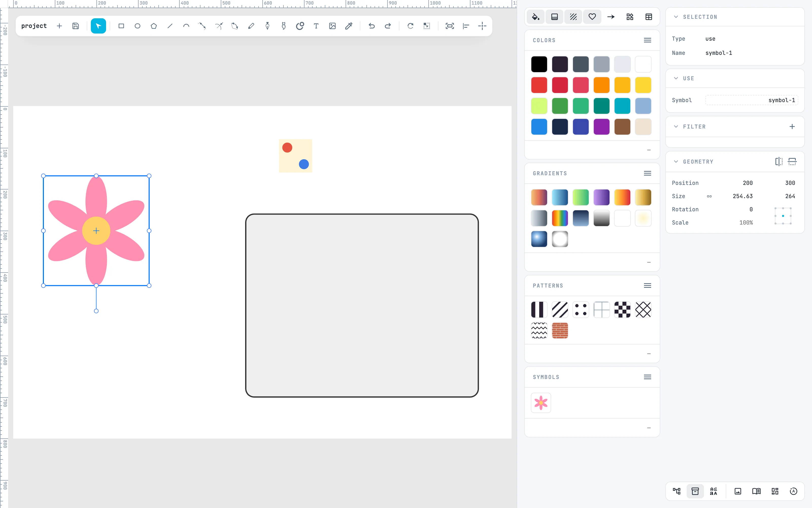
Task: Click the plus icon next to project
Action: click(59, 26)
